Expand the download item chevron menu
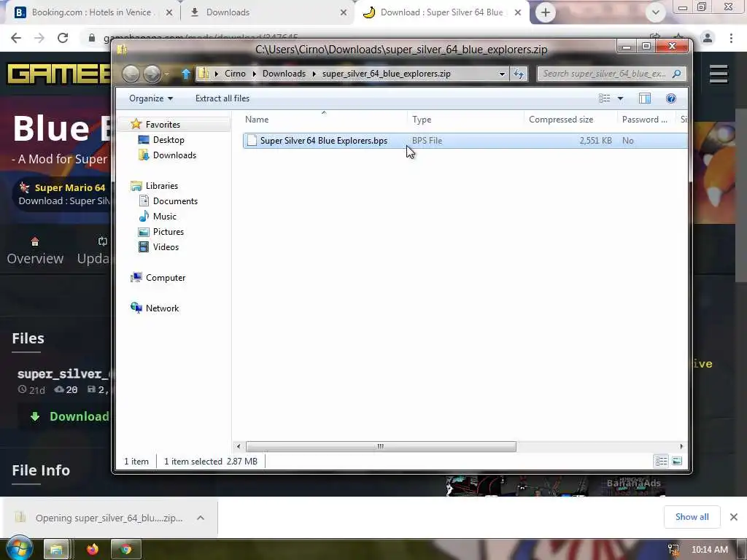747x560 pixels. pos(201,518)
